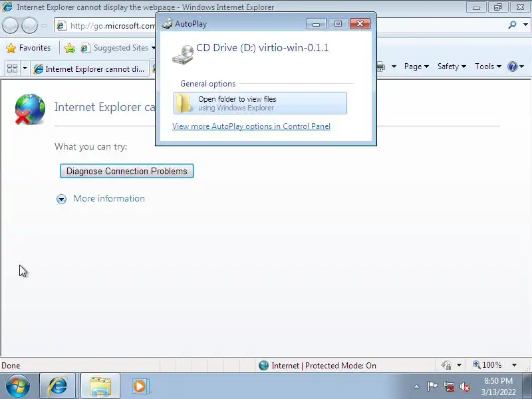Image resolution: width=532 pixels, height=399 pixels.
Task: Click Diagnose Connection Problems button
Action: [x=127, y=171]
